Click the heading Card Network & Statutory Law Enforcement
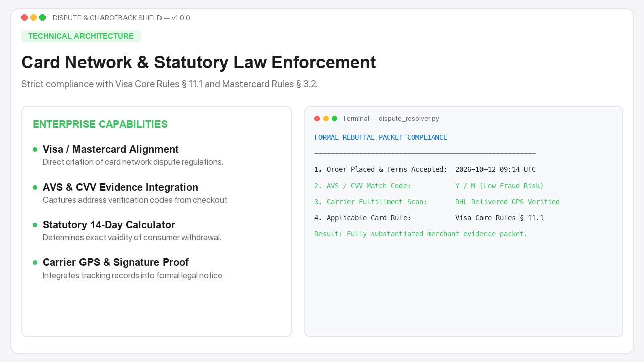This screenshot has width=644, height=362. (199, 62)
